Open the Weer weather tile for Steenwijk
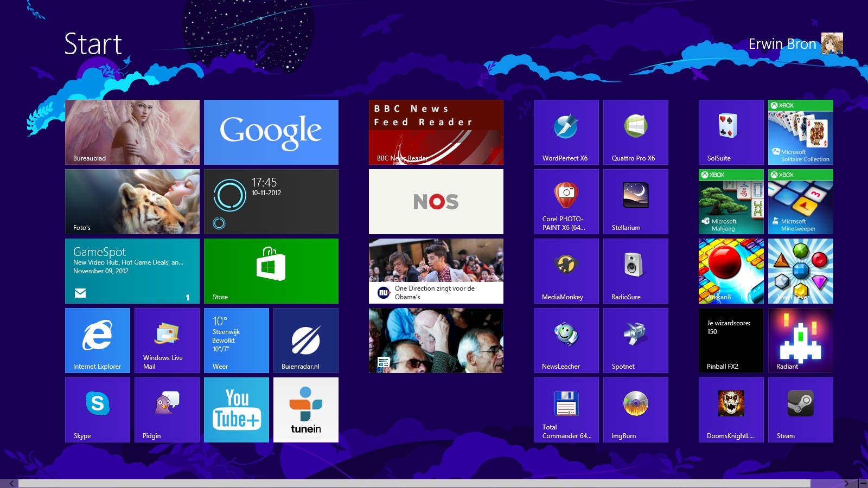 (237, 341)
